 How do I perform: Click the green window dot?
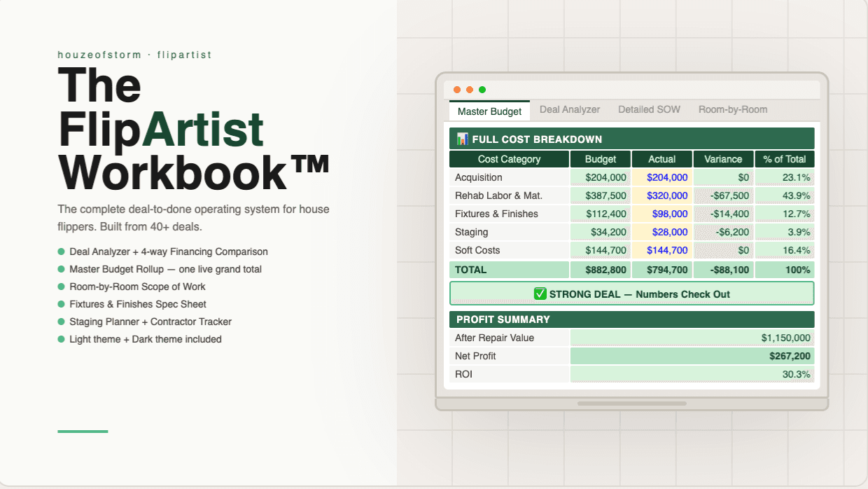pos(482,90)
